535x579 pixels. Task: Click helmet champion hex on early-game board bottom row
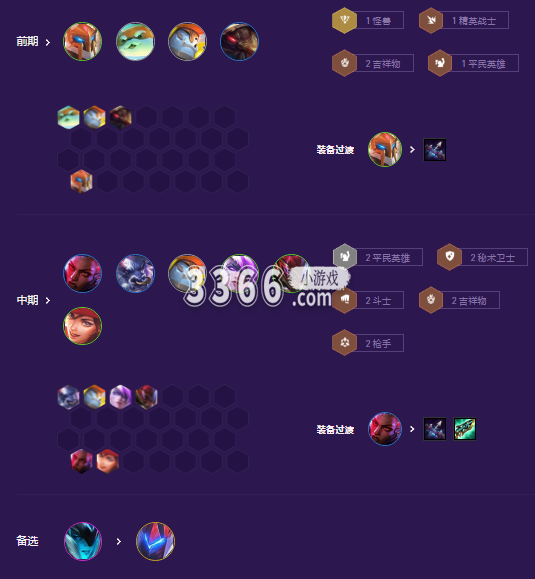81,181
